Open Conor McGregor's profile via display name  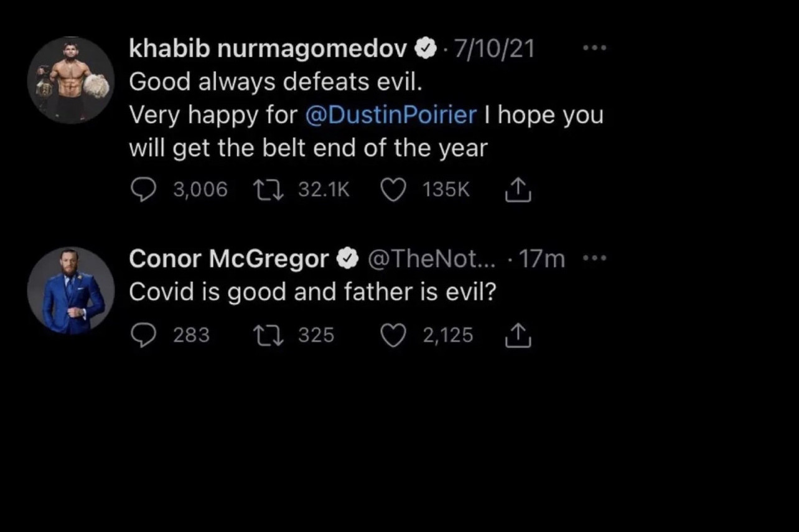pyautogui.click(x=228, y=259)
